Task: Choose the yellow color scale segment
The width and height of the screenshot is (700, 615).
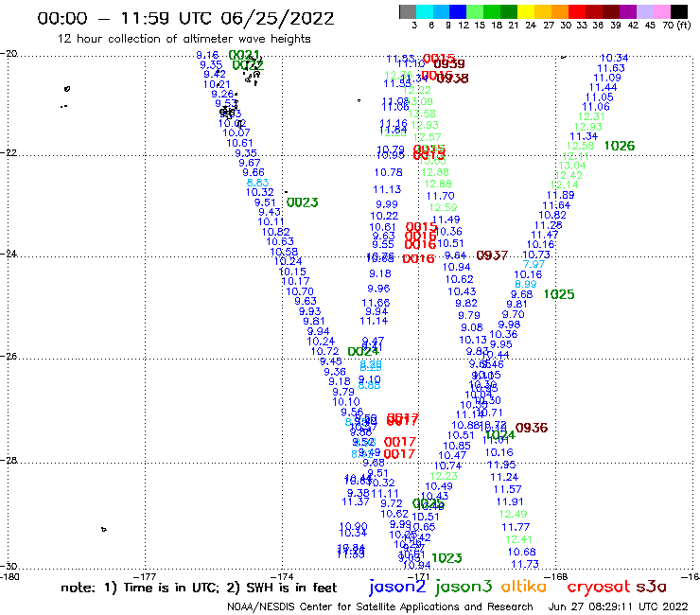Action: coord(526,11)
